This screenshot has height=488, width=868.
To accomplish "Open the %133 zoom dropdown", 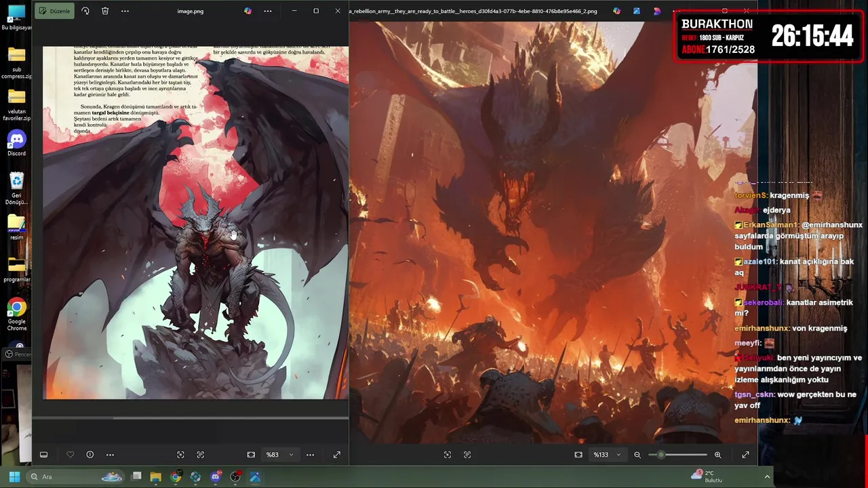I will (608, 455).
